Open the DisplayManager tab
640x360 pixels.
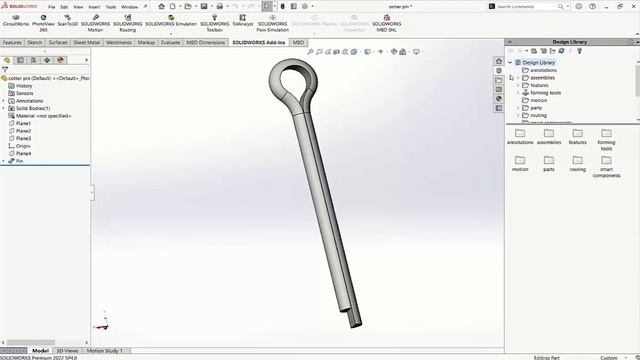click(x=61, y=60)
